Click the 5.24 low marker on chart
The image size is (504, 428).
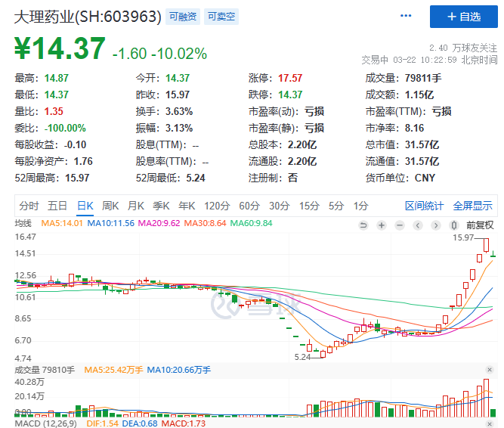click(302, 357)
